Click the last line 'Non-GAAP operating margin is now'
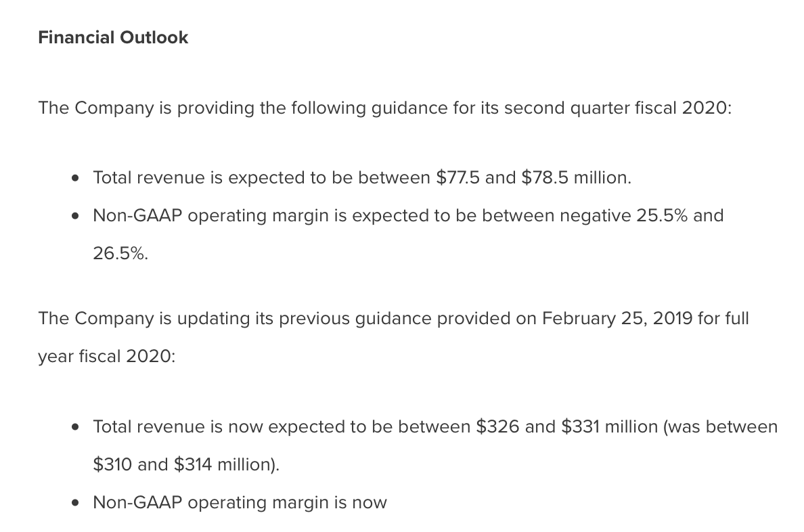Viewport: 804px width, 532px height. click(x=240, y=502)
